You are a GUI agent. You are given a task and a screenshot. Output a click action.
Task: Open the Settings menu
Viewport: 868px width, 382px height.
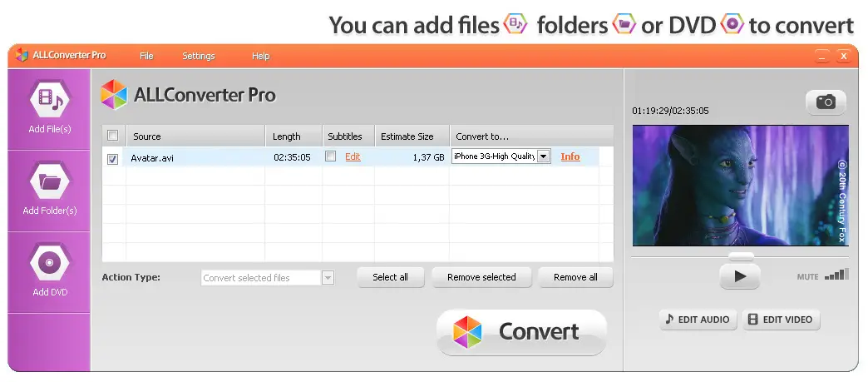198,56
